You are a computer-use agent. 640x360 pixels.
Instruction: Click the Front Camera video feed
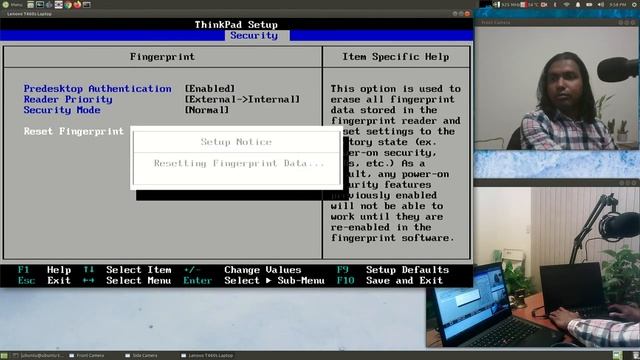click(x=557, y=88)
